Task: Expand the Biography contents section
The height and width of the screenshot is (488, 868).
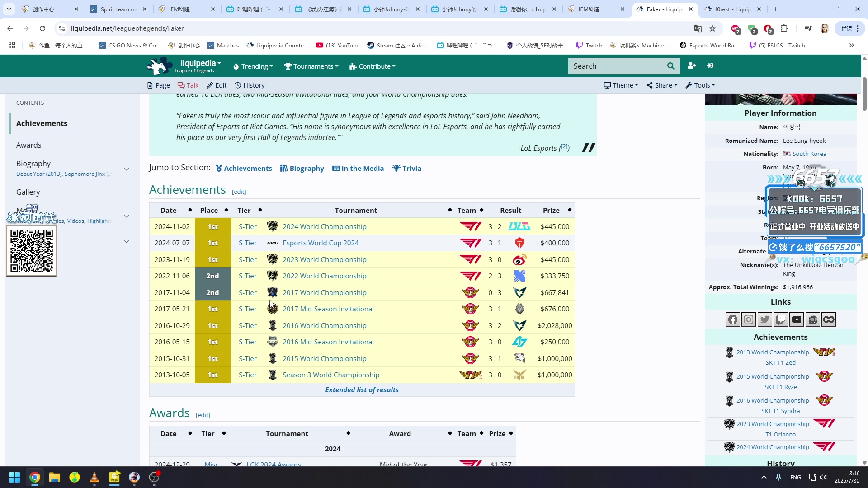Action: [x=127, y=169]
